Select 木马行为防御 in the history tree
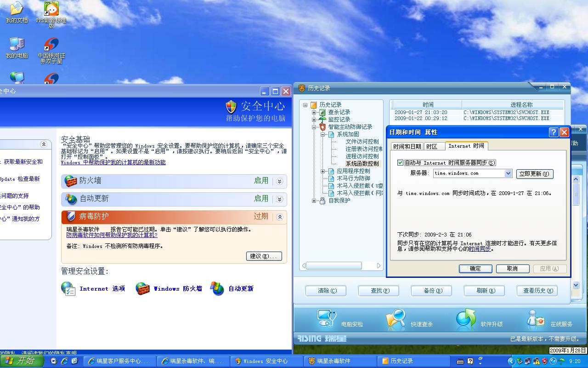The height and width of the screenshot is (368, 588). pos(354,178)
